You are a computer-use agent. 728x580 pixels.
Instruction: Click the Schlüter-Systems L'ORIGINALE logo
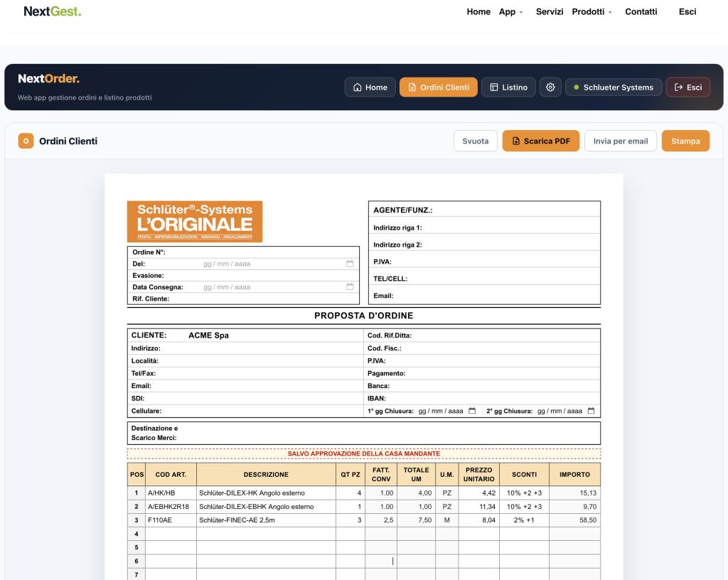195,221
